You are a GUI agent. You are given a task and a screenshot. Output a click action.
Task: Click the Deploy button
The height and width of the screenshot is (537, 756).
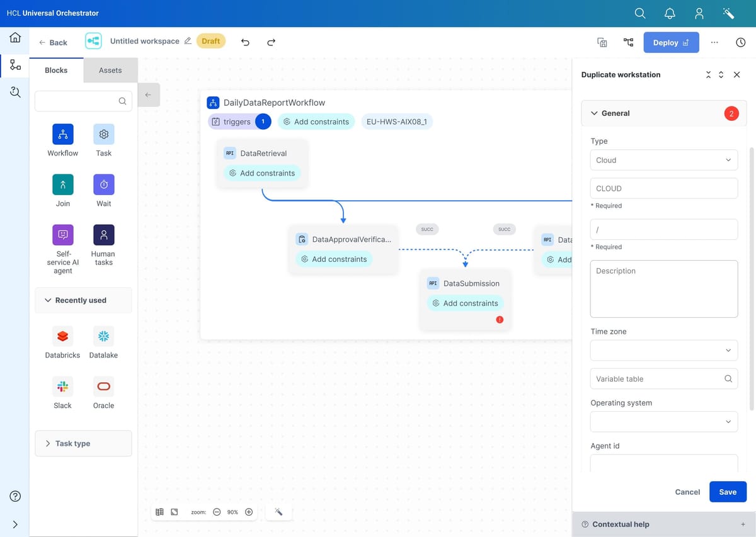pyautogui.click(x=671, y=42)
